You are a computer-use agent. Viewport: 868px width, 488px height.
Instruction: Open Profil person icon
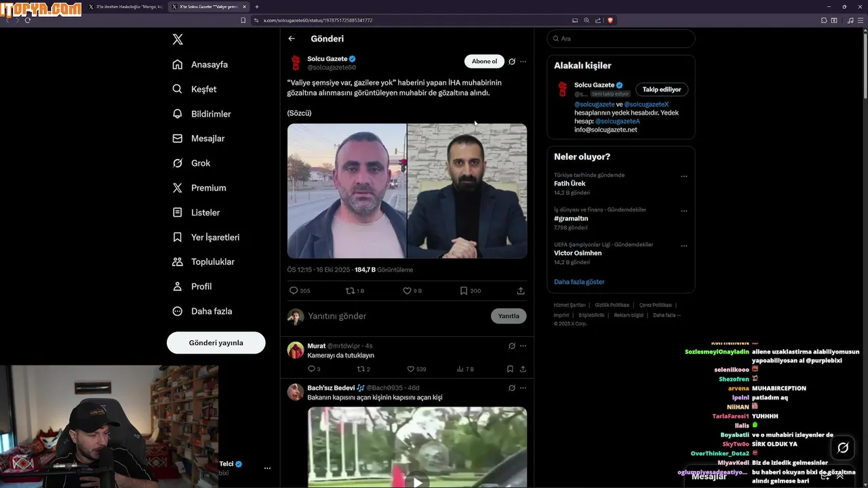click(x=178, y=287)
